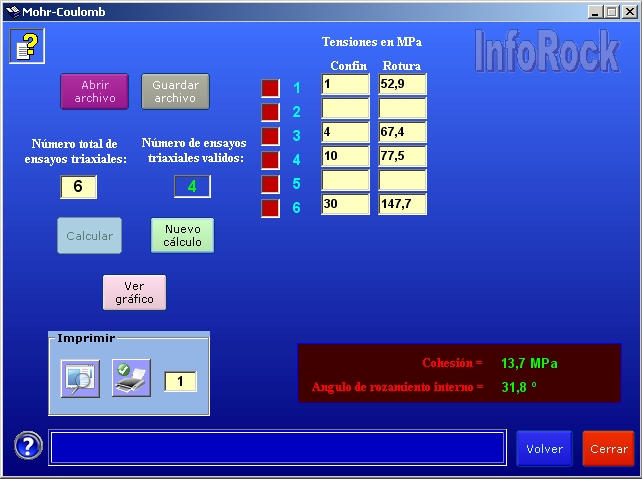The width and height of the screenshot is (642, 479).
Task: Go back using the Volver button
Action: tap(545, 449)
